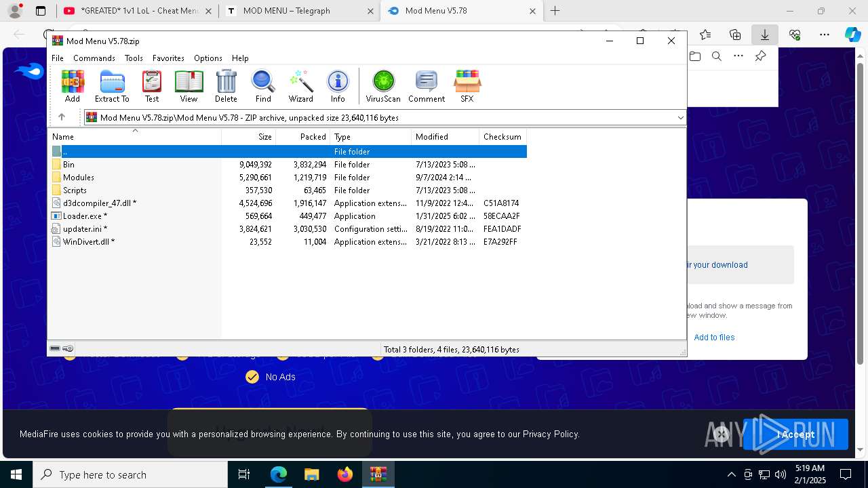Click the status bar drive icon

[x=55, y=348]
